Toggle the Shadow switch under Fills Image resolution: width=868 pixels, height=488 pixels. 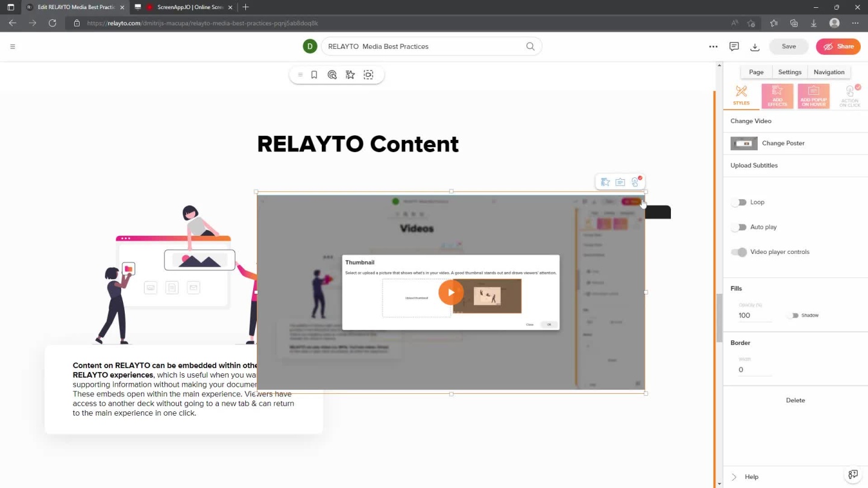click(x=793, y=315)
